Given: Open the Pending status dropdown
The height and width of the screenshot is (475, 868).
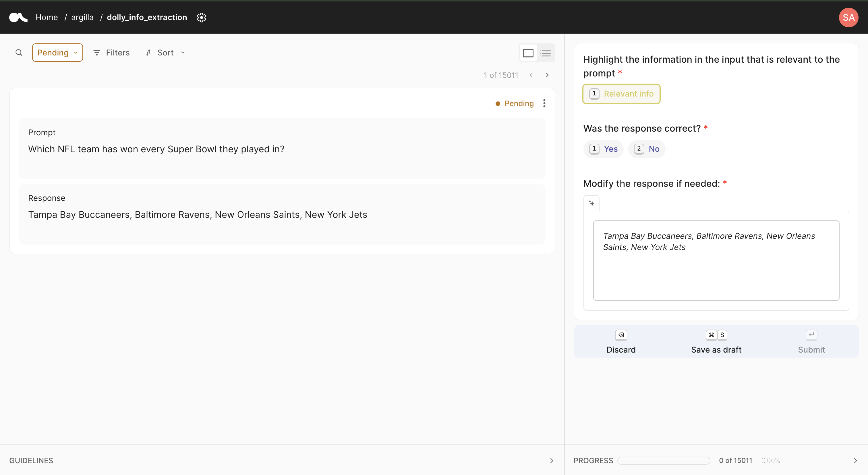Looking at the screenshot, I should [57, 53].
